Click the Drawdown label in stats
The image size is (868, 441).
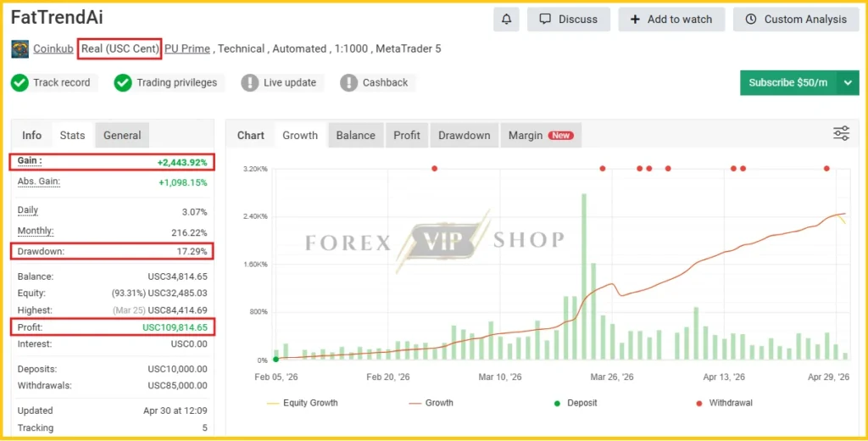point(41,252)
